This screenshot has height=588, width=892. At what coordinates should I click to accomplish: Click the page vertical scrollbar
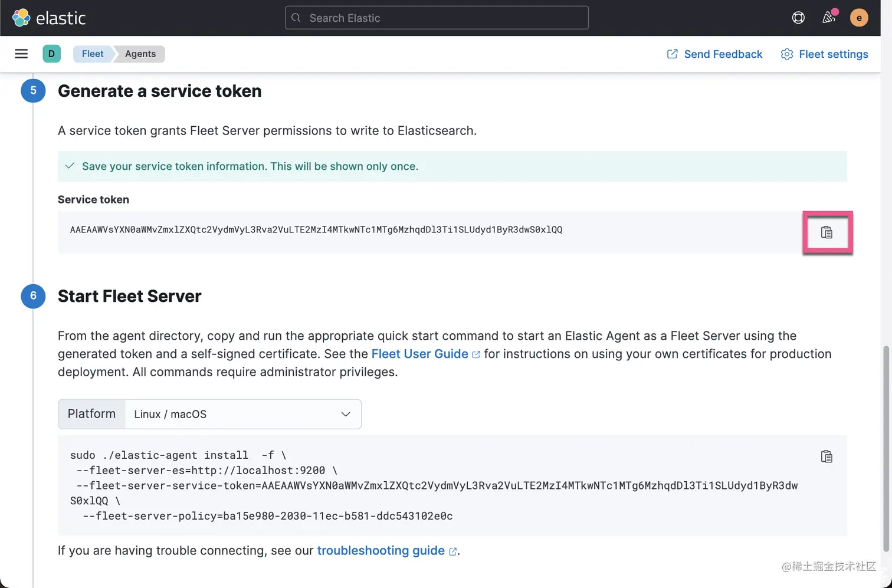point(886,448)
